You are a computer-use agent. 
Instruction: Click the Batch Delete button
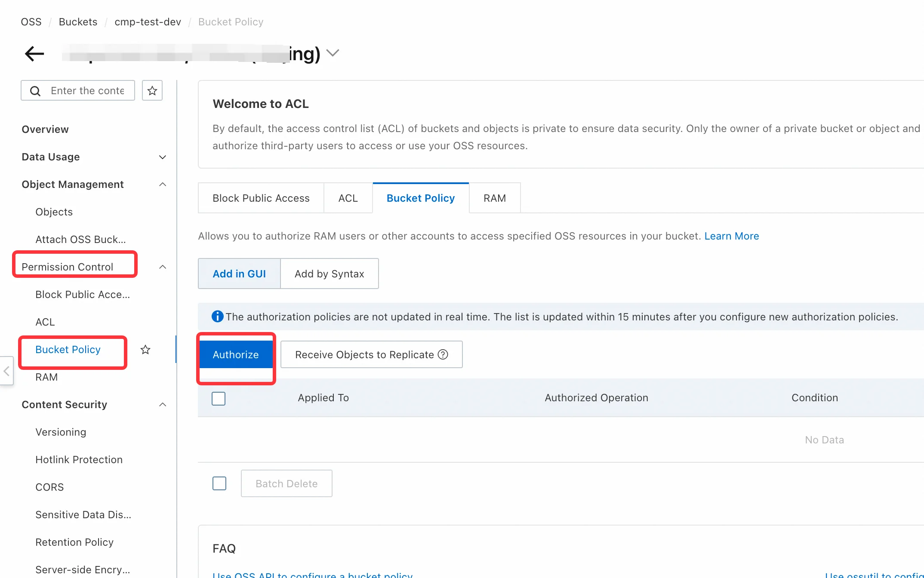286,483
